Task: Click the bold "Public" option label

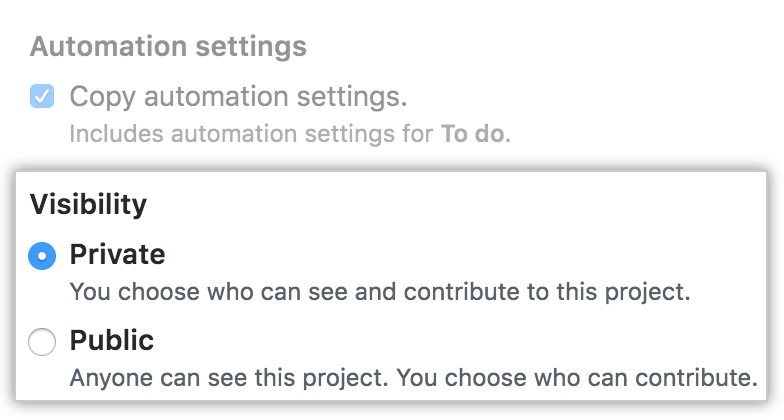Action: click(x=111, y=341)
